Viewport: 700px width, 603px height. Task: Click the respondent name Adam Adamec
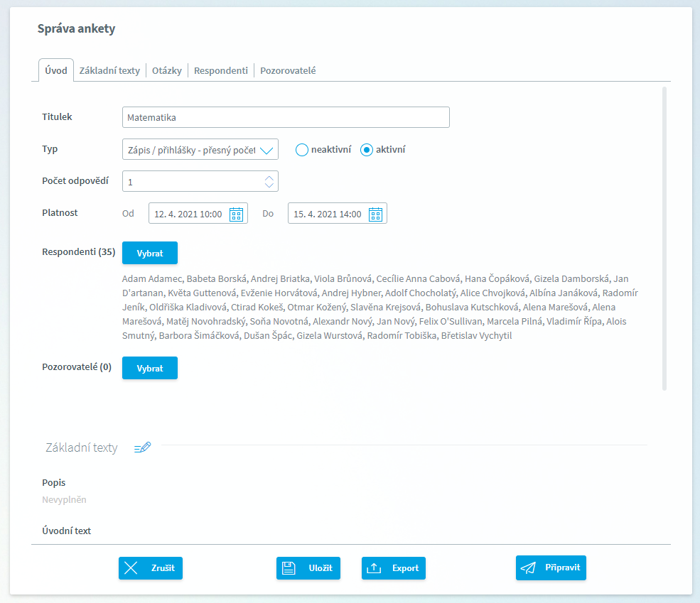point(152,278)
